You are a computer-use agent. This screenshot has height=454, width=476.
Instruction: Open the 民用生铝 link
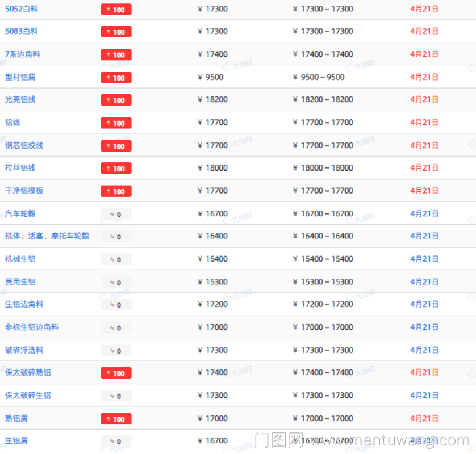pos(20,282)
